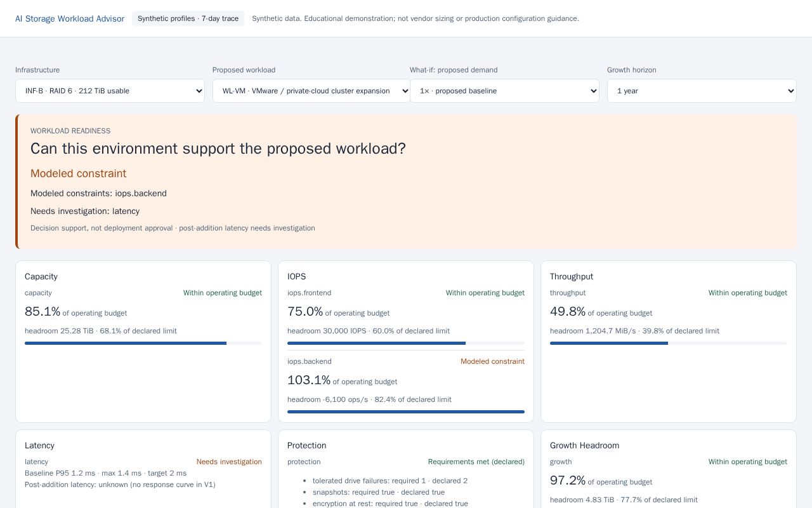This screenshot has height=508, width=812.
Task: Click 'Requirements met (declared)' status
Action: pyautogui.click(x=476, y=462)
